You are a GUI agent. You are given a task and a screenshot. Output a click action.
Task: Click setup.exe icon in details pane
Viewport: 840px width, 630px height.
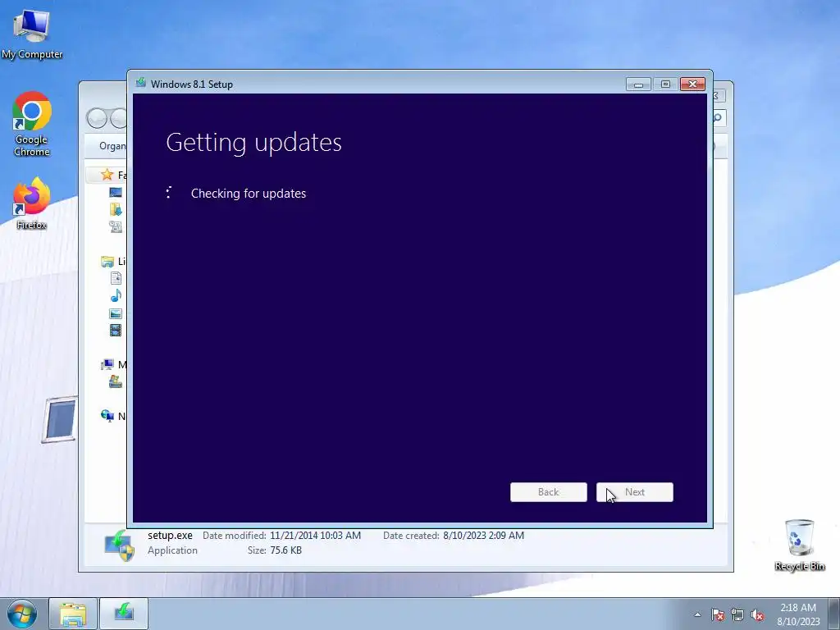tap(119, 546)
